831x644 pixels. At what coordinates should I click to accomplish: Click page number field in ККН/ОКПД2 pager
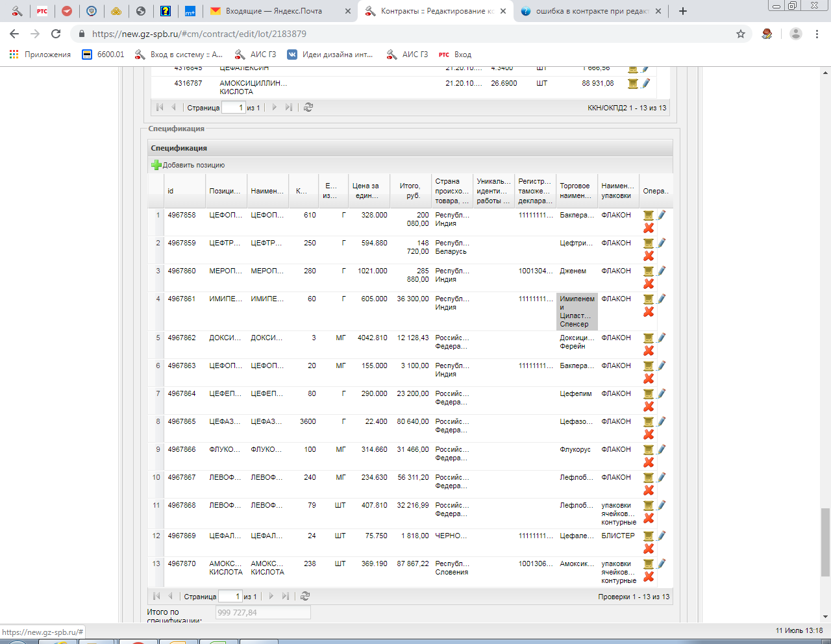[234, 107]
